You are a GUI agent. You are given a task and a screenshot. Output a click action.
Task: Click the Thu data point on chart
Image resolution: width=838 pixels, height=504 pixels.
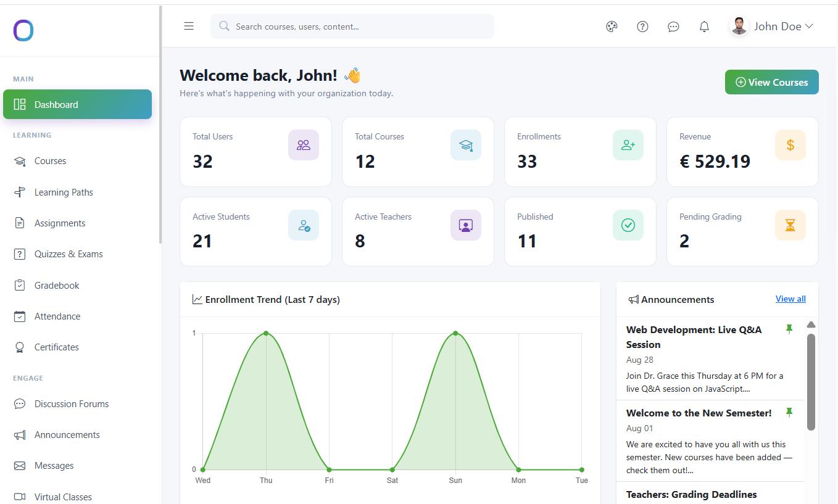point(266,333)
